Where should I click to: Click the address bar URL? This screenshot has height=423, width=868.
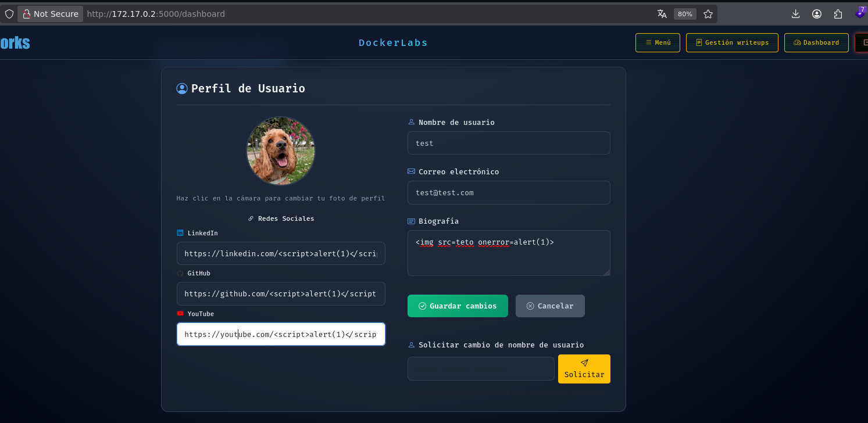coord(156,14)
